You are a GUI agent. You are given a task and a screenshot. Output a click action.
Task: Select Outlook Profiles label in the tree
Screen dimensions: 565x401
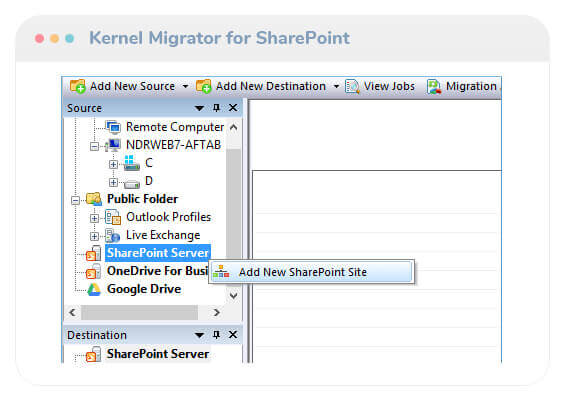168,217
